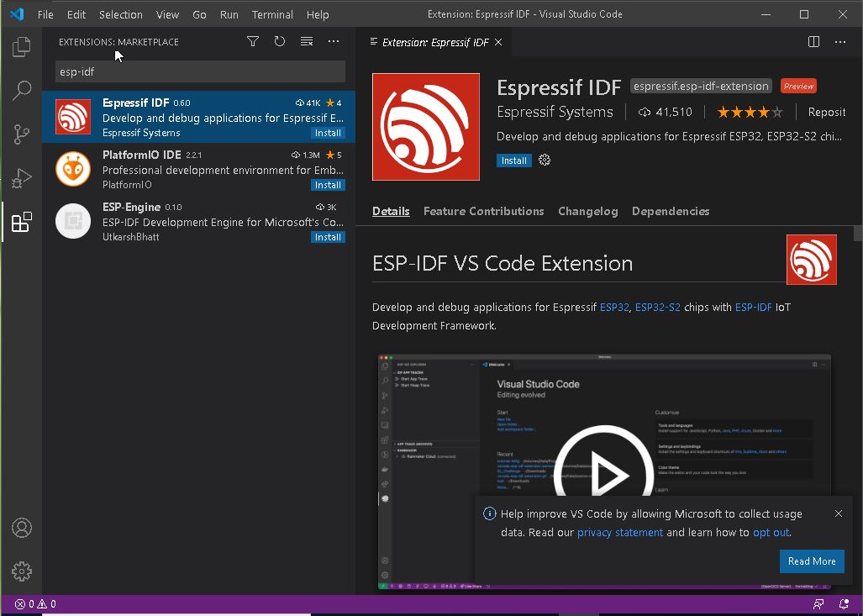Open the Accounts menu icon
Viewport: 863px width, 616px height.
point(22,528)
